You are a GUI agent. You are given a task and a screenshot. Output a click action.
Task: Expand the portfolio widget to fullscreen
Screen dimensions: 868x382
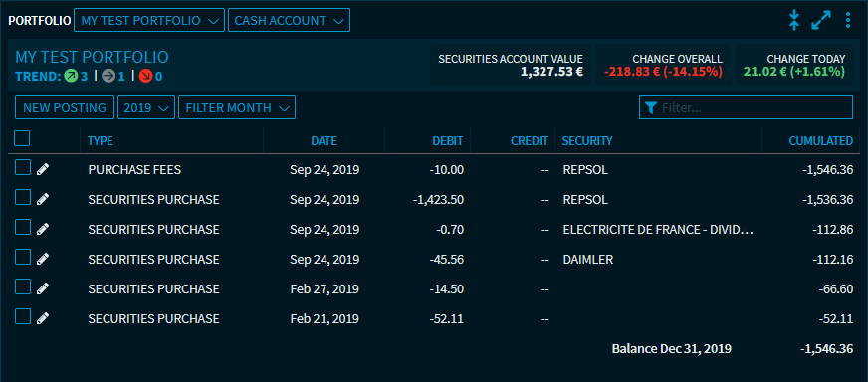(821, 21)
